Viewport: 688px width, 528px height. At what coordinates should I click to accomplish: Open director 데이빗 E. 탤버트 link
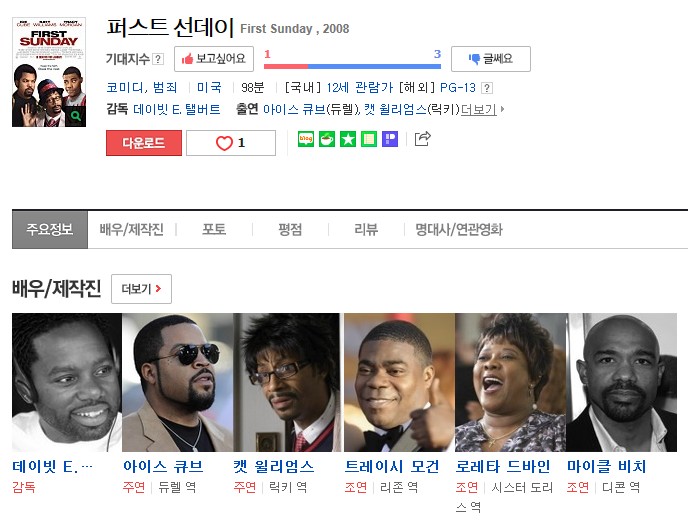pos(177,109)
